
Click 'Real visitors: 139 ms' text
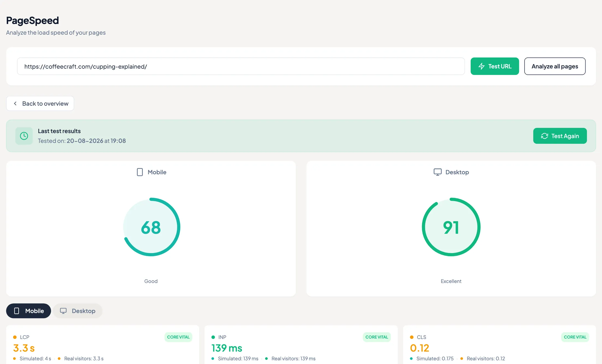[x=293, y=358]
